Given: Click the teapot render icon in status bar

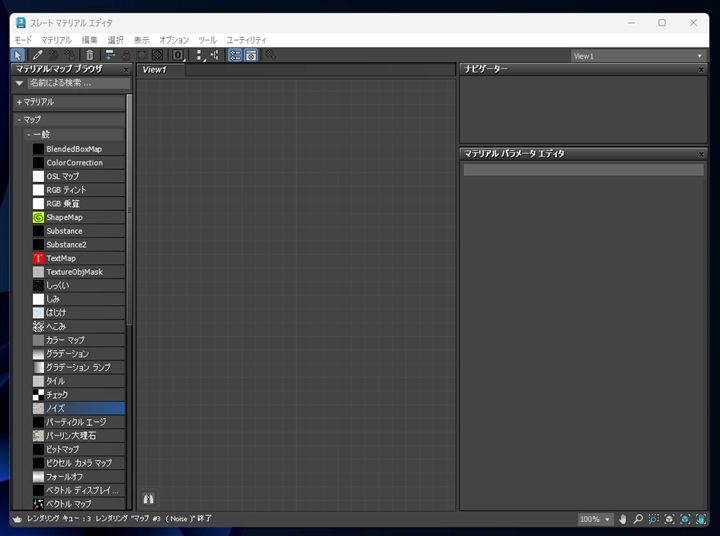Looking at the screenshot, I should 17,519.
